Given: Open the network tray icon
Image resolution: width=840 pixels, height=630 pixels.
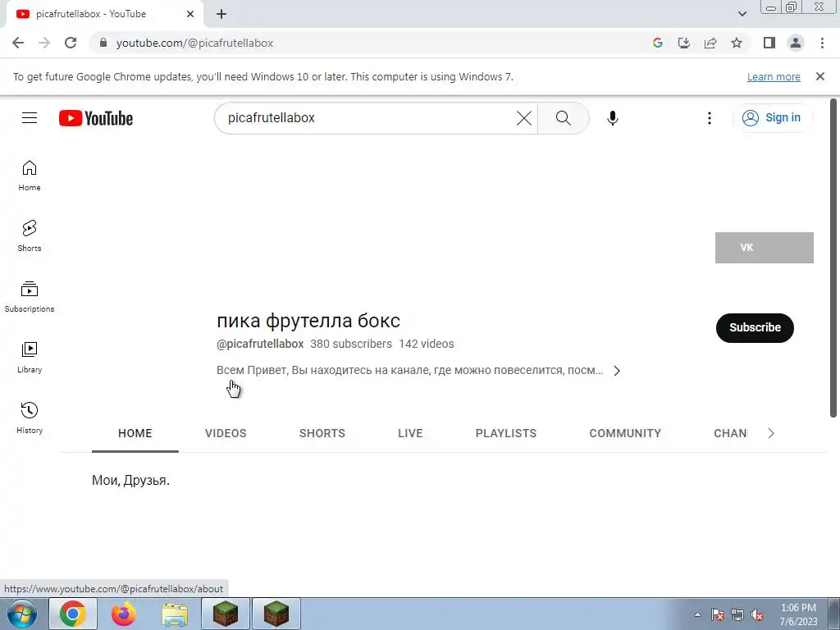Looking at the screenshot, I should click(737, 615).
